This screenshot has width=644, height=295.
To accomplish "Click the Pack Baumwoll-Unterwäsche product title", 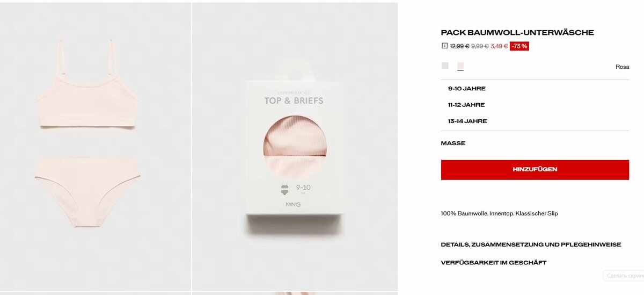I will click(517, 32).
